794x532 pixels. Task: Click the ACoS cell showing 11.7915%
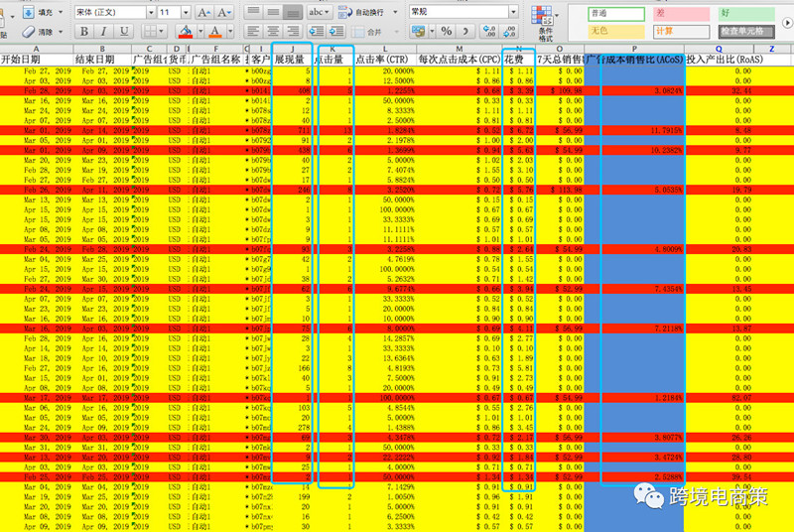point(634,131)
